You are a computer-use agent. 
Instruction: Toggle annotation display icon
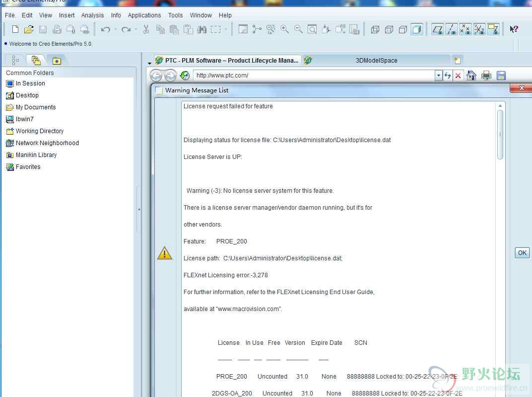click(x=493, y=29)
